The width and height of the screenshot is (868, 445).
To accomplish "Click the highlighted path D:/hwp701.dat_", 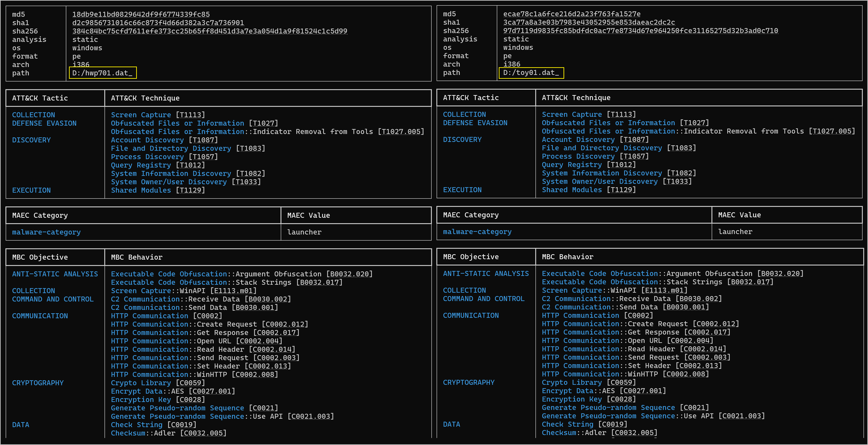I will pos(102,73).
